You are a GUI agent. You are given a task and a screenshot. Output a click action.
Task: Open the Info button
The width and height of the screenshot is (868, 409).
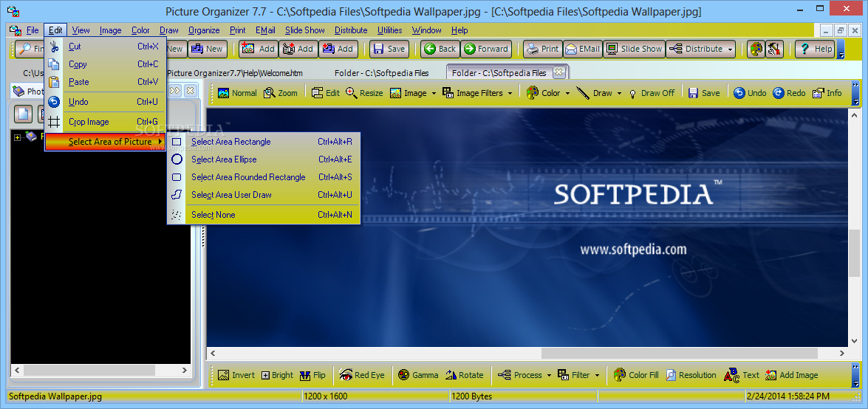[x=827, y=93]
